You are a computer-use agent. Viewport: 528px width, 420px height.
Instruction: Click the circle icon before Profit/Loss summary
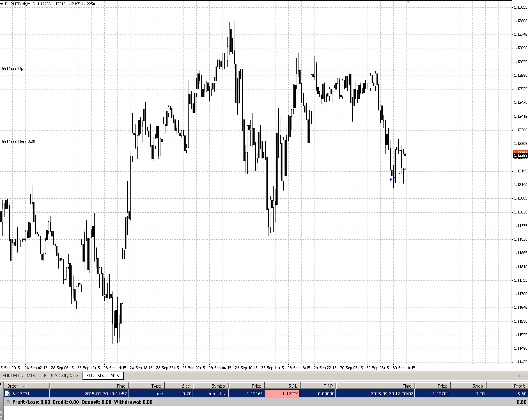8,402
